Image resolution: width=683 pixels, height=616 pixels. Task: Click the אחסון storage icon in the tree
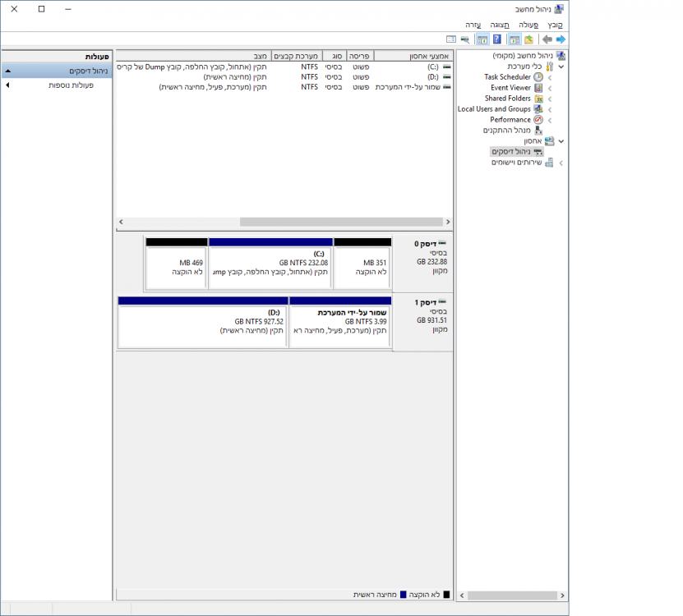[x=550, y=141]
